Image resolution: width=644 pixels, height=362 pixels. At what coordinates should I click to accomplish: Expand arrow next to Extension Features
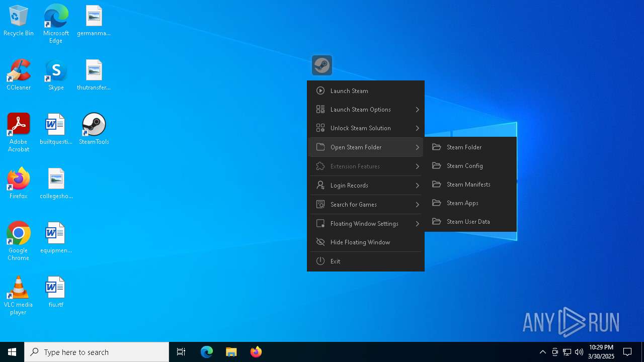418,166
